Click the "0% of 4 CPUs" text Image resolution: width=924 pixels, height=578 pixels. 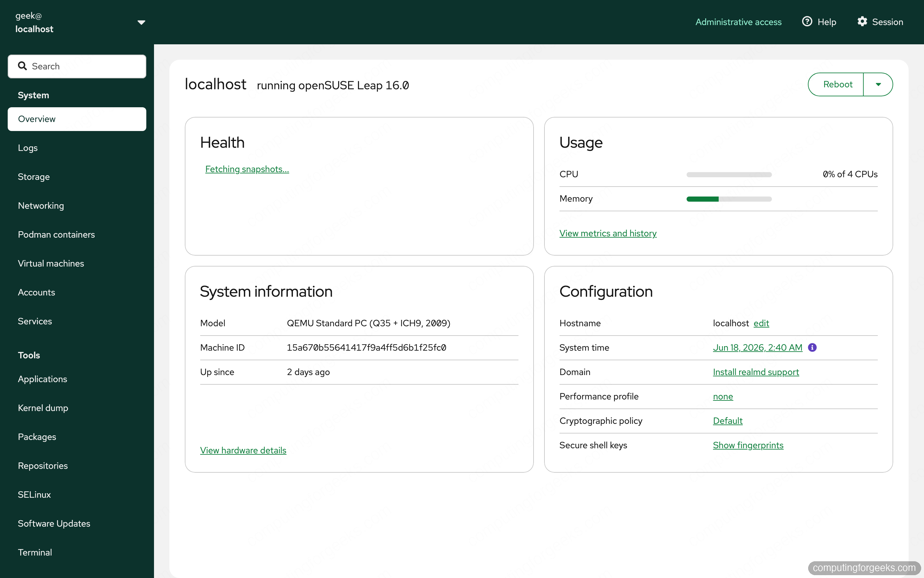coord(850,174)
